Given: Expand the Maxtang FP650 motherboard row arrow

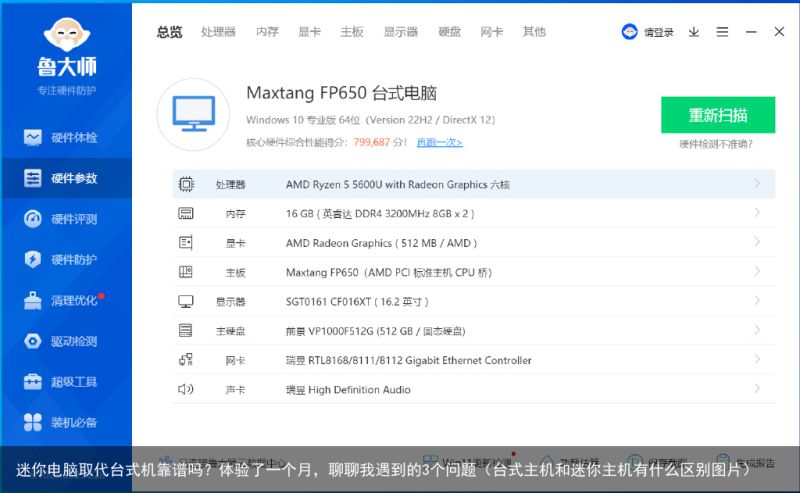Looking at the screenshot, I should 757,271.
